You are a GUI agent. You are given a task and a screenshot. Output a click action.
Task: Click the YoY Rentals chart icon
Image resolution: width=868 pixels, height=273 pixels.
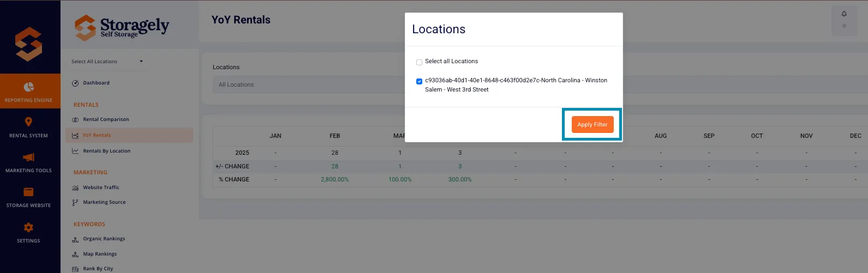pyautogui.click(x=75, y=135)
